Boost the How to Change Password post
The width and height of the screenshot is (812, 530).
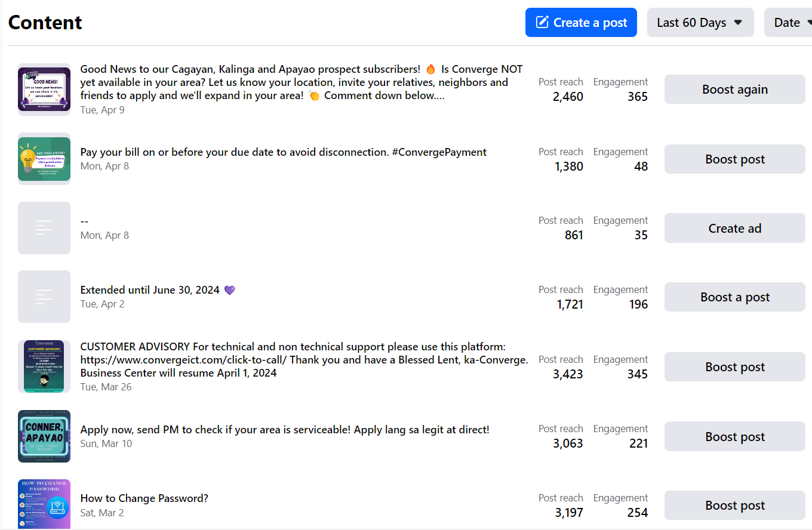(734, 506)
